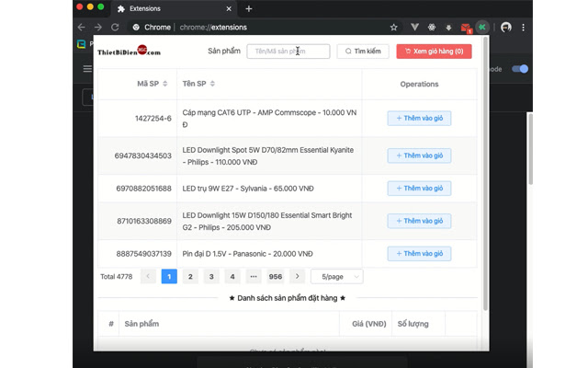This screenshot has height=368, width=588.
Task: Sort by Tên SP column arrows
Action: [x=212, y=84]
